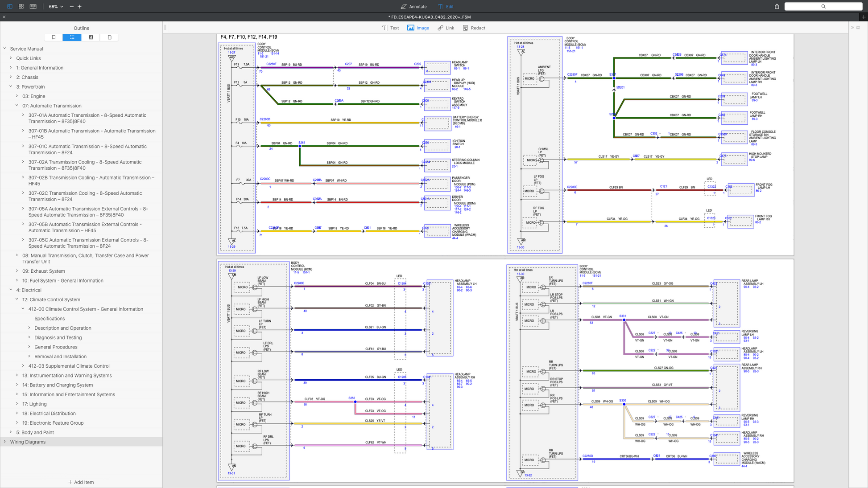Switch to two-page reading view

[x=33, y=7]
